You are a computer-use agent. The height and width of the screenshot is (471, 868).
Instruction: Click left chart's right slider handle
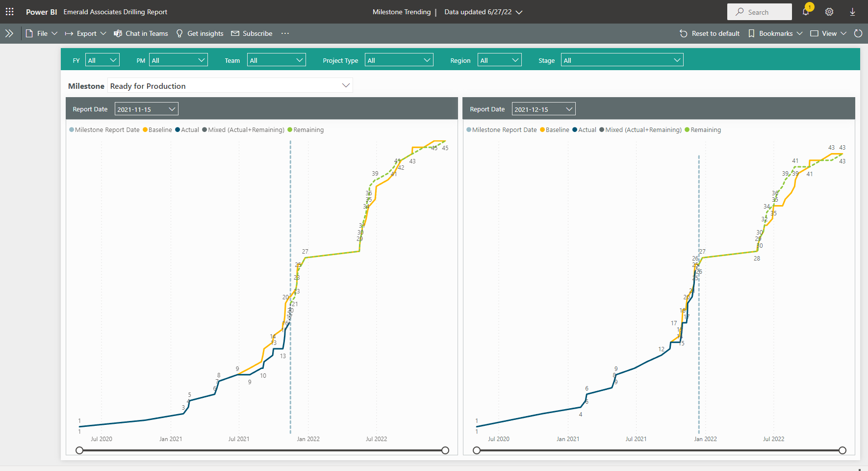pos(445,450)
